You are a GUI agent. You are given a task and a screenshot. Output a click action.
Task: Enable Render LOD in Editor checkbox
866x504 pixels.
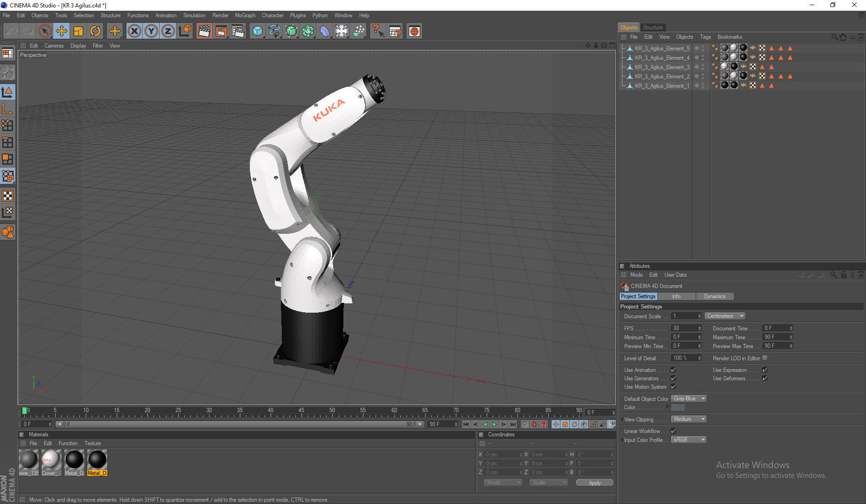point(765,358)
